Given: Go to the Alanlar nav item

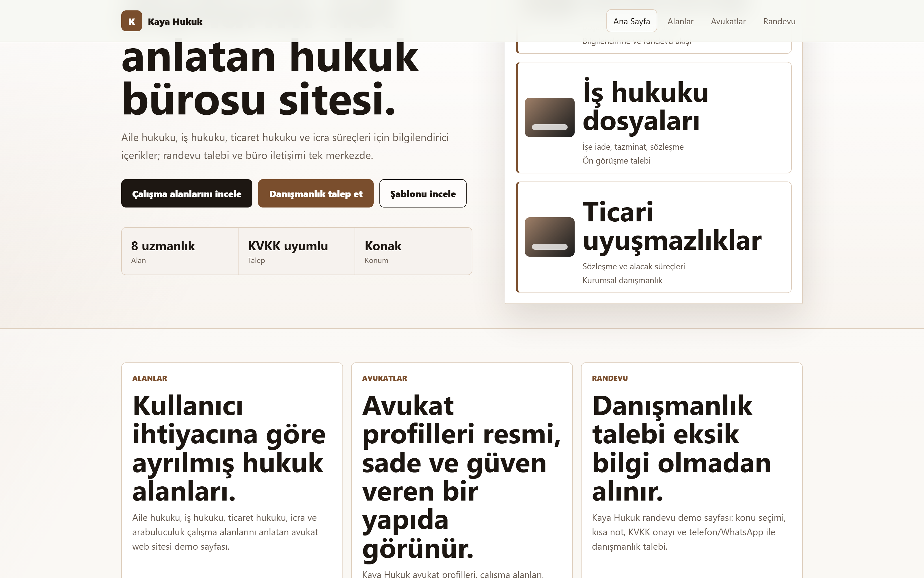Looking at the screenshot, I should point(680,21).
